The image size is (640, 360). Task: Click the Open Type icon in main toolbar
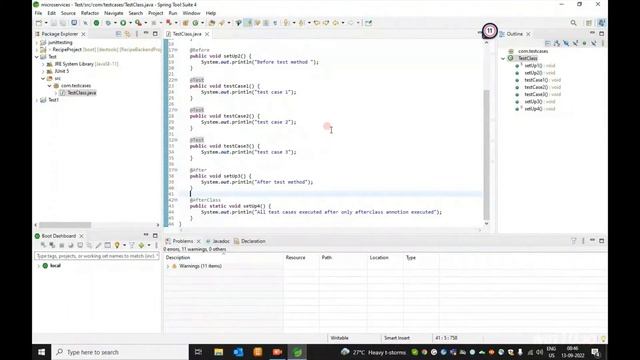[212, 23]
